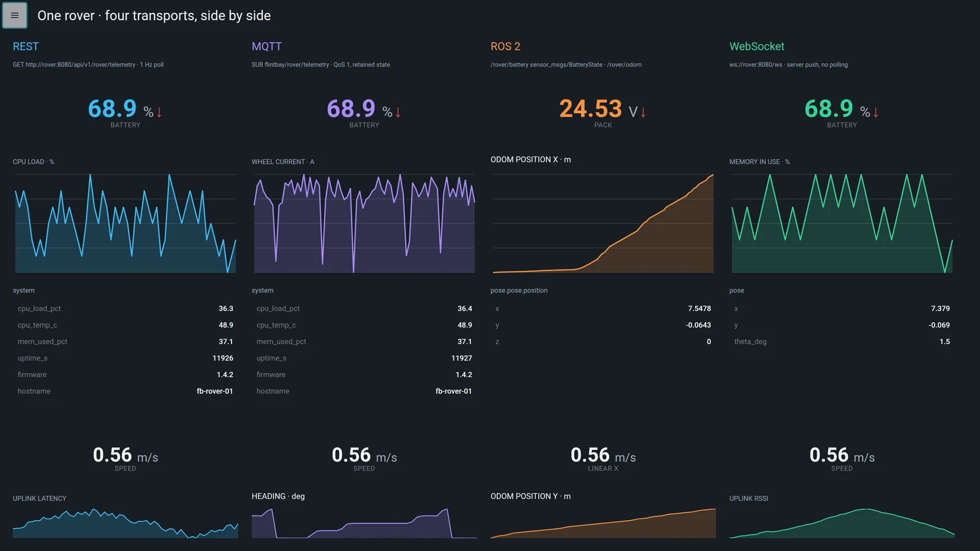The image size is (980, 551).
Task: Click the REST battery value 68.9
Action: [x=112, y=109]
